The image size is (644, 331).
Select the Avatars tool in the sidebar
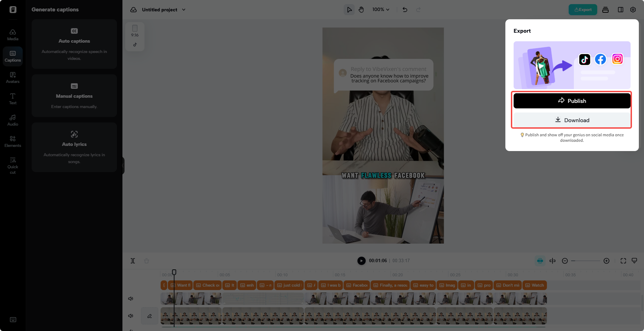[13, 77]
